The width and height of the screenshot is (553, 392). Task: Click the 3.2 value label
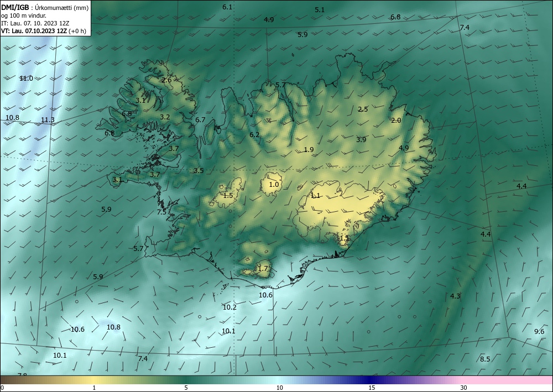(x=165, y=117)
